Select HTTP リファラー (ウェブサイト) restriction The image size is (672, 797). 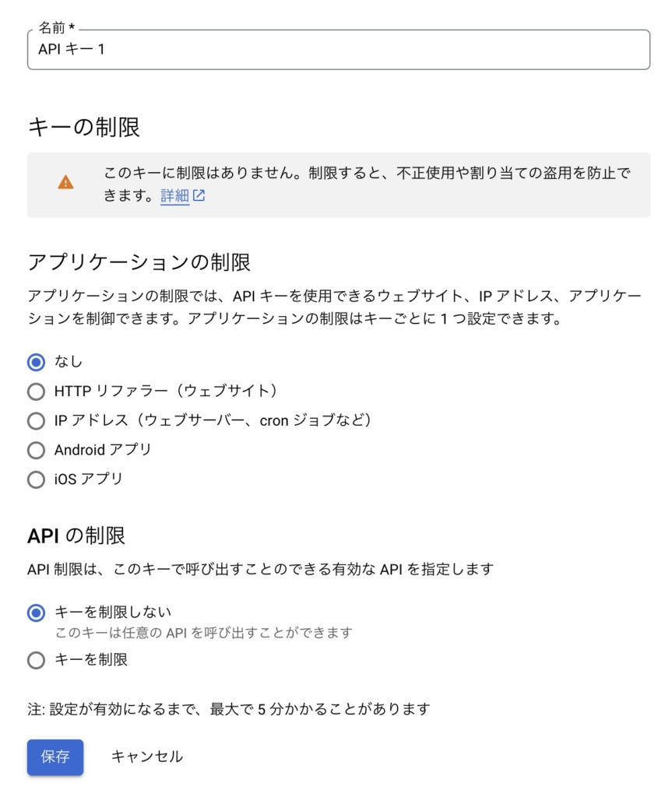[36, 391]
